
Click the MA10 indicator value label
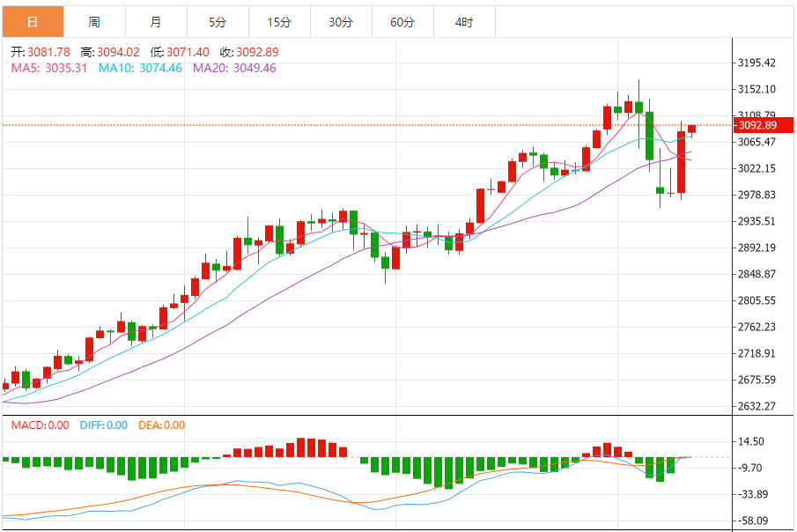pos(140,68)
